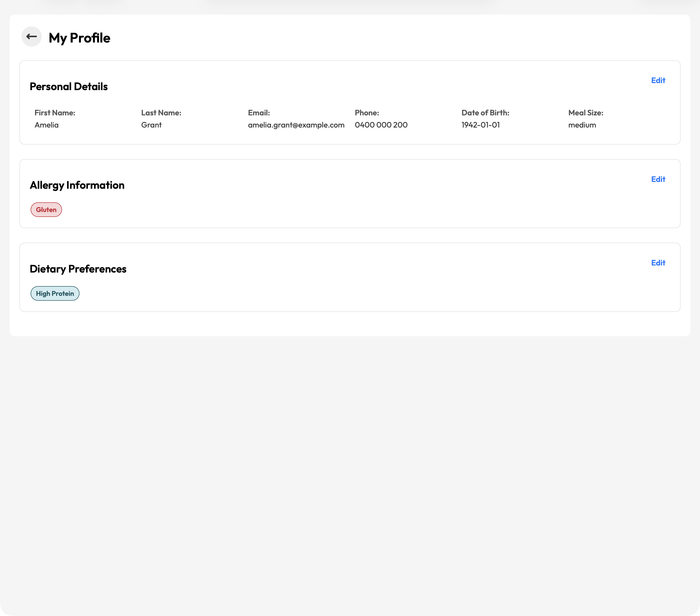Click the First Name label
The height and width of the screenshot is (616, 700).
point(55,113)
